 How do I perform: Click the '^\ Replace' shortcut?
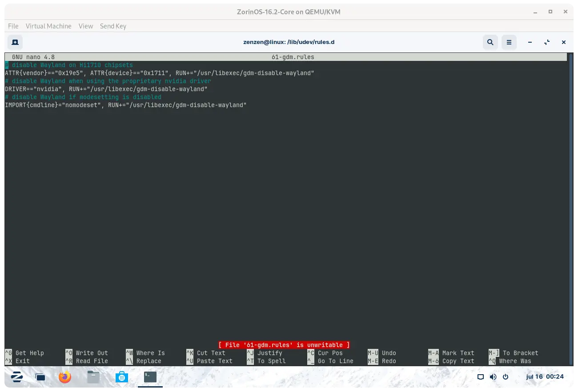point(144,361)
